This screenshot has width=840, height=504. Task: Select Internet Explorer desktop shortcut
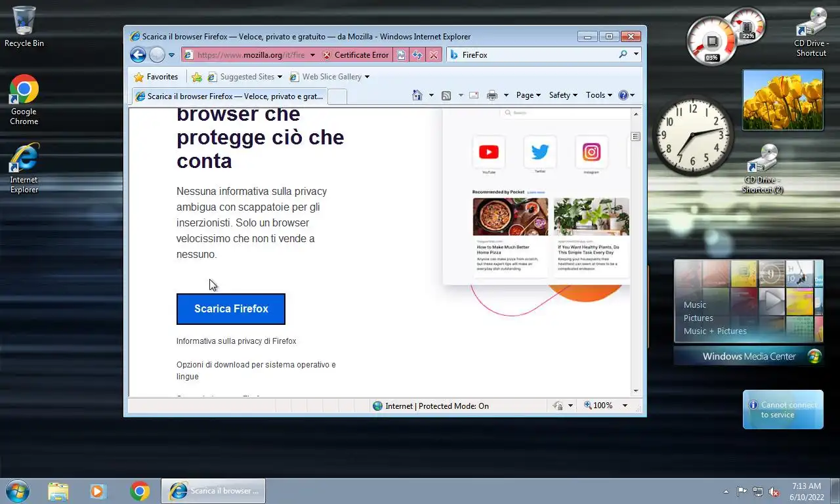coord(24,169)
